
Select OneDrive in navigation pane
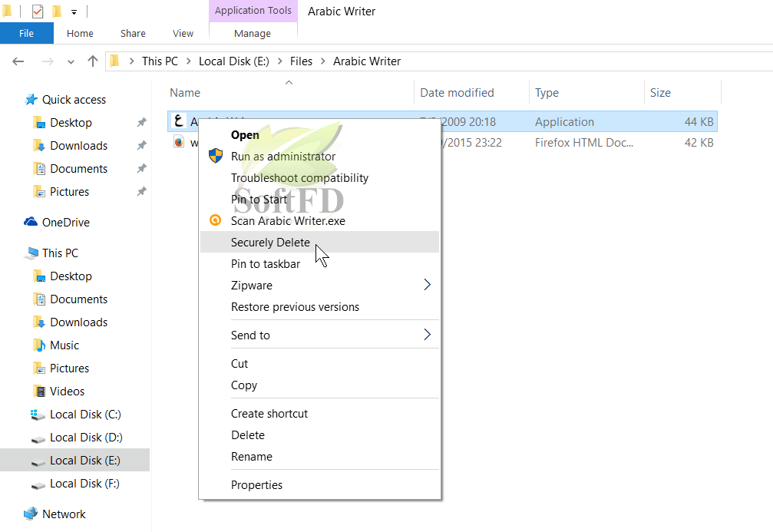point(65,223)
